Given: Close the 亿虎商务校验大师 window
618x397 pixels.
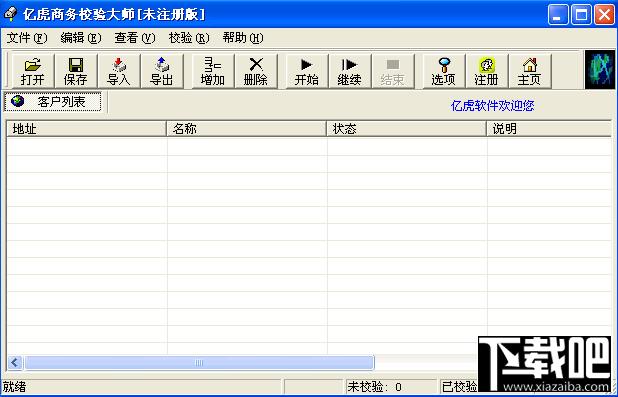Looking at the screenshot, I should (x=604, y=15).
